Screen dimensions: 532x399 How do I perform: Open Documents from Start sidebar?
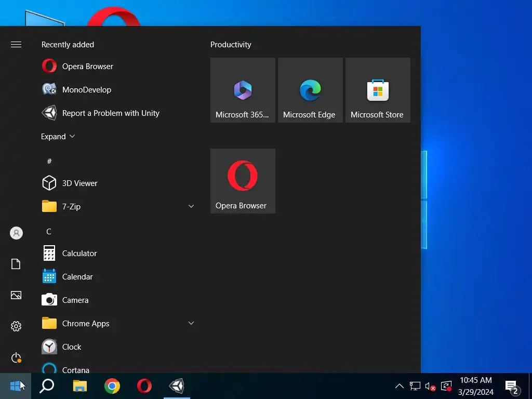[x=16, y=264]
